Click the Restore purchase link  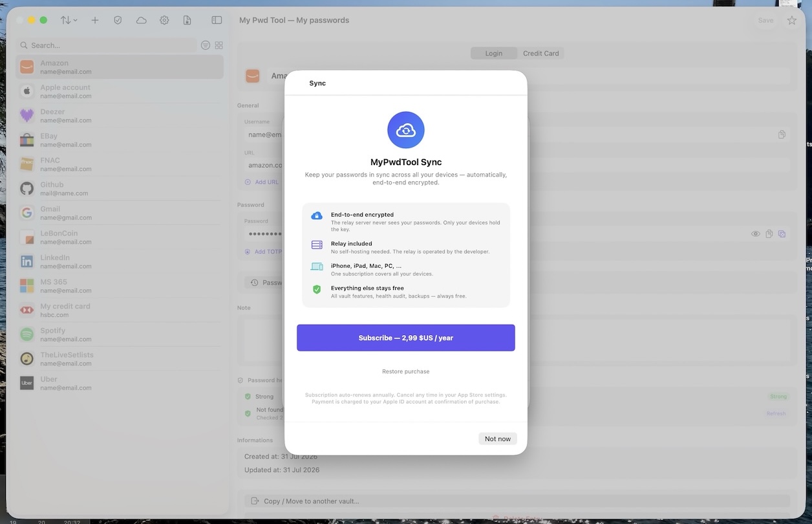coord(406,371)
